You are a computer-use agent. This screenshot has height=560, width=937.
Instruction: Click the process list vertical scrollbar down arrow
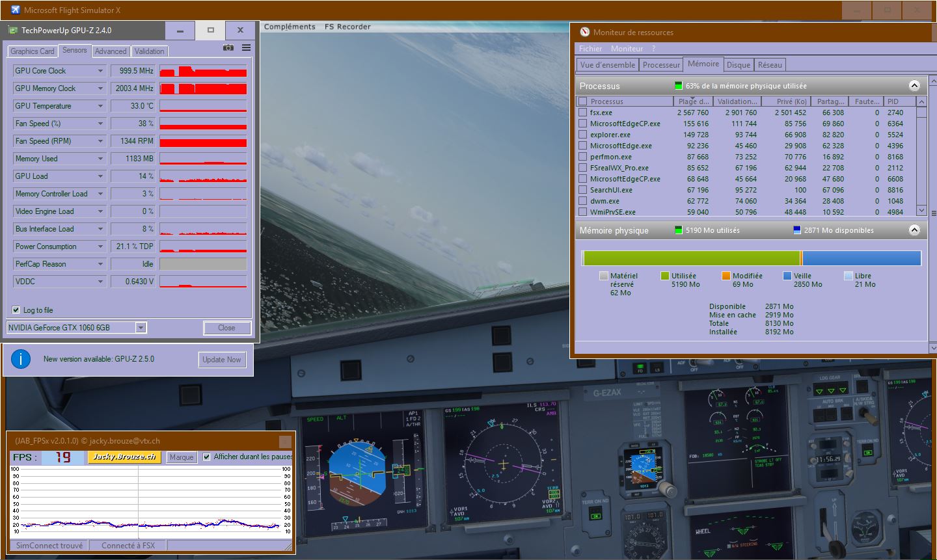click(x=921, y=210)
